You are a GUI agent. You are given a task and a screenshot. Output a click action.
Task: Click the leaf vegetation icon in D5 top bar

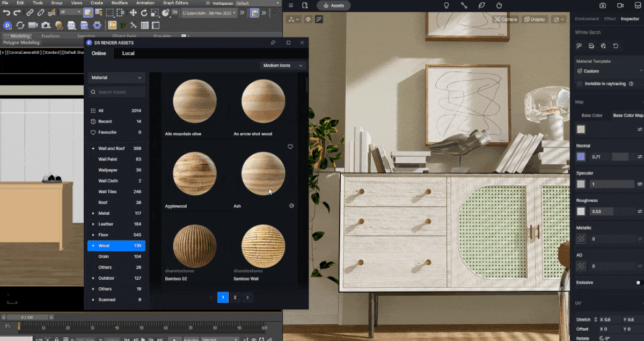[x=481, y=5]
